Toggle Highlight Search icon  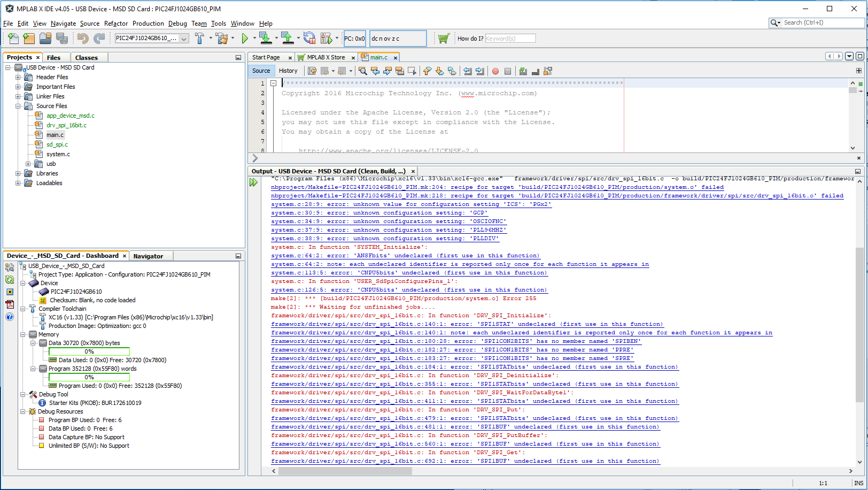pos(400,71)
